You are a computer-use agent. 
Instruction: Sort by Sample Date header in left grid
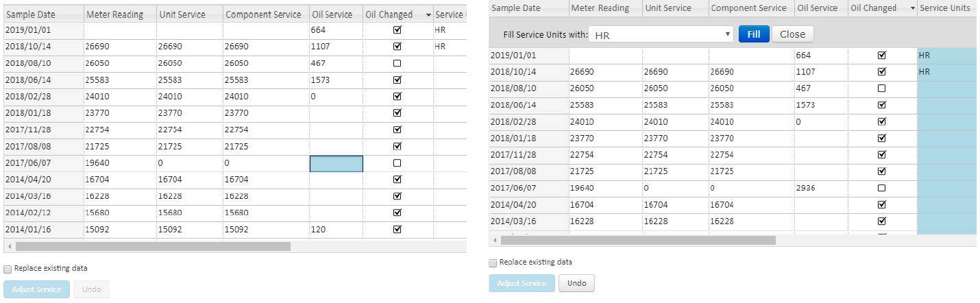tap(40, 14)
